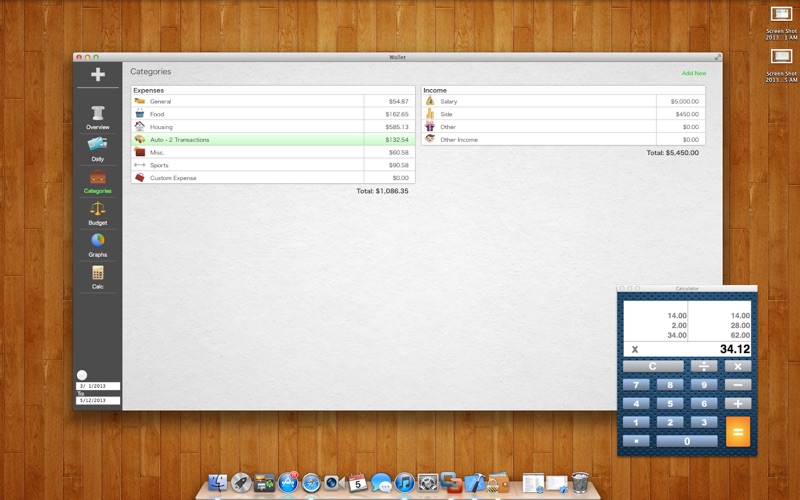800x500 pixels.
Task: Open Messages from the Dock
Action: [x=381, y=483]
